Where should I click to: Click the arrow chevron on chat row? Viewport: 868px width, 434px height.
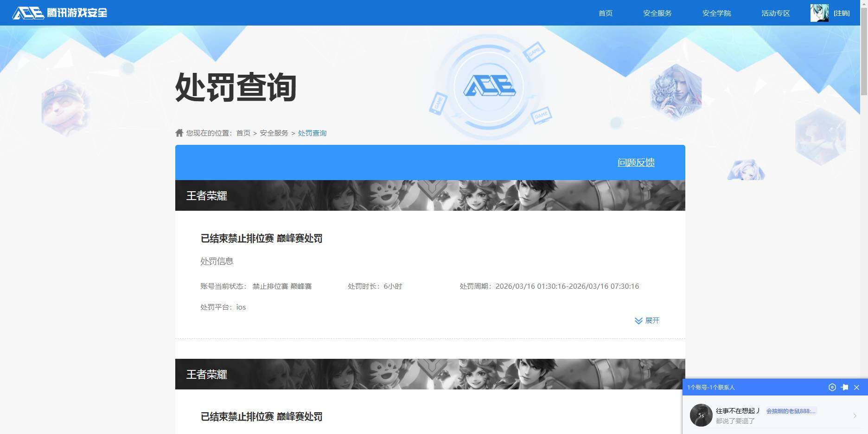pyautogui.click(x=855, y=416)
